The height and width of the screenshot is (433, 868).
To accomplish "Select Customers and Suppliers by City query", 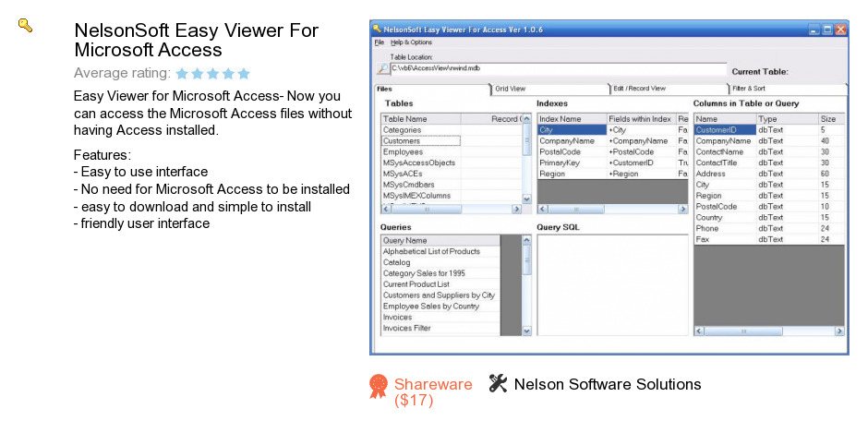I will point(440,295).
